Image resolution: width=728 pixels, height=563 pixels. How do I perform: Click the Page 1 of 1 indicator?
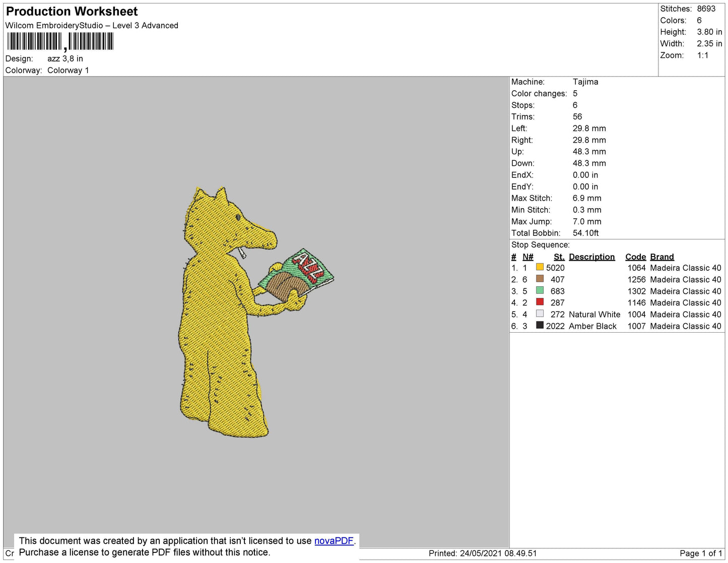[701, 553]
